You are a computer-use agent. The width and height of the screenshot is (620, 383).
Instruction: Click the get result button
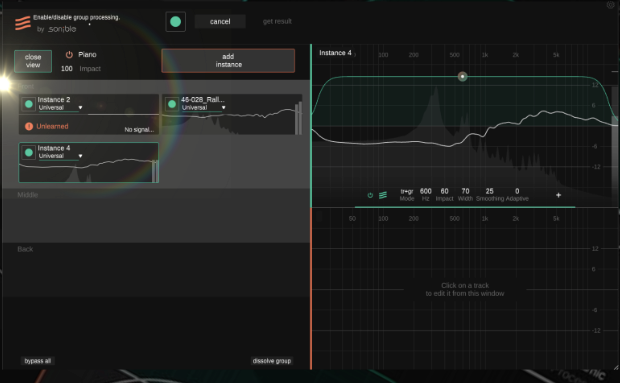277,21
